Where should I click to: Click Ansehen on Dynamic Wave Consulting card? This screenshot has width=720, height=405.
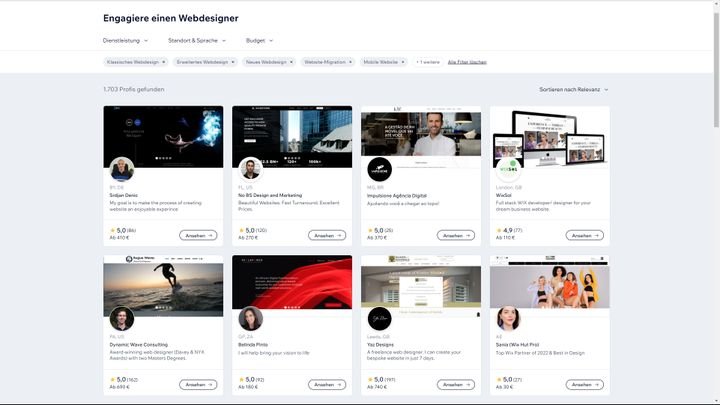coord(198,385)
